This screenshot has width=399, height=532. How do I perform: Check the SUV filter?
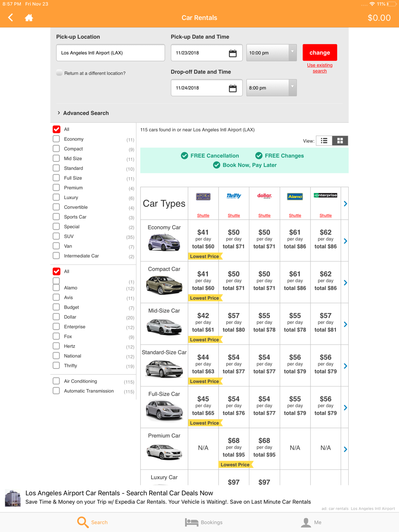pos(56,236)
